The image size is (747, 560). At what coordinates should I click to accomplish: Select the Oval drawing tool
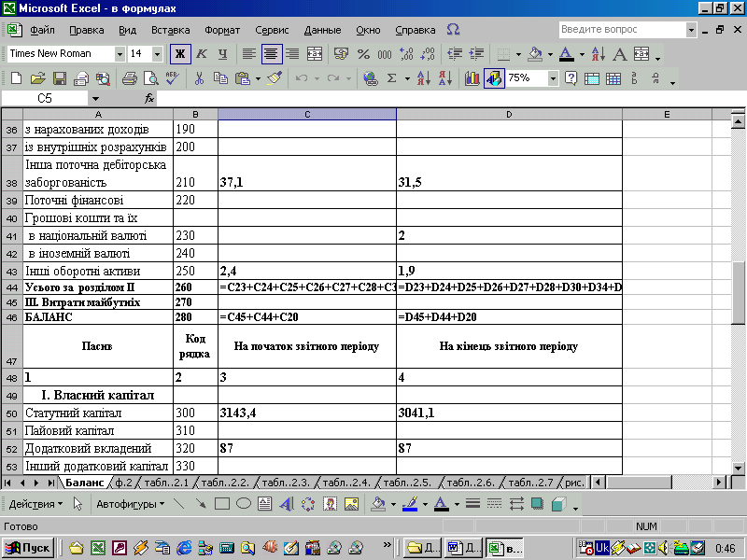coord(244,504)
